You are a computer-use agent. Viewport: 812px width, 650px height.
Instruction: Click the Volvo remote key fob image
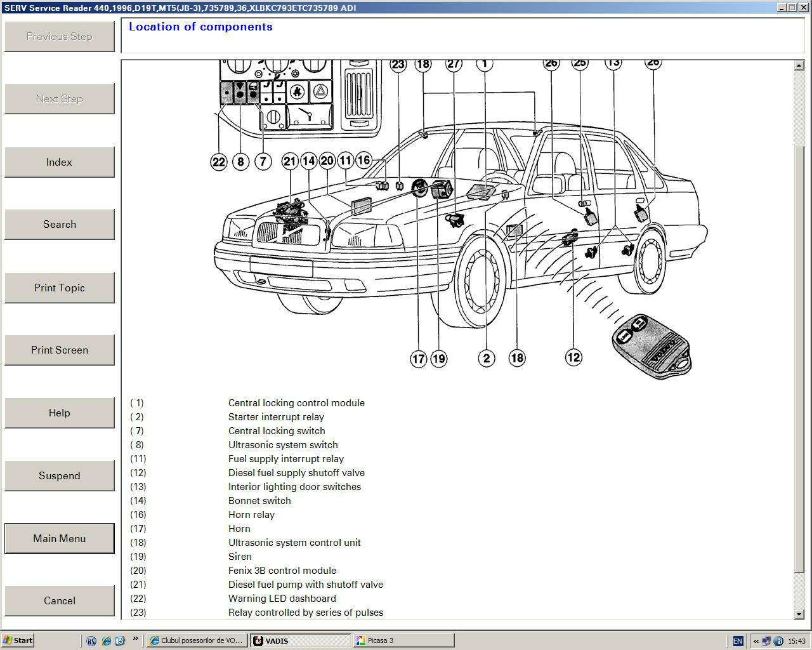pyautogui.click(x=651, y=346)
